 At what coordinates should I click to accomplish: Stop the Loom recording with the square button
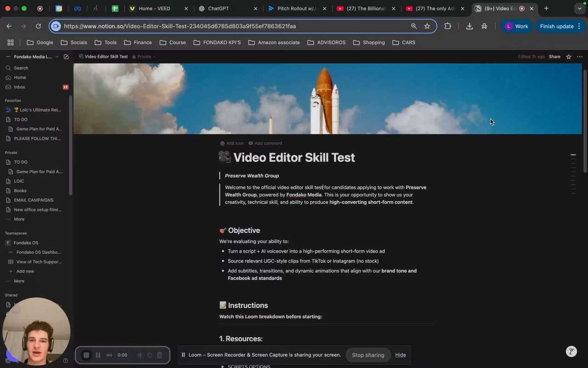(x=86, y=355)
